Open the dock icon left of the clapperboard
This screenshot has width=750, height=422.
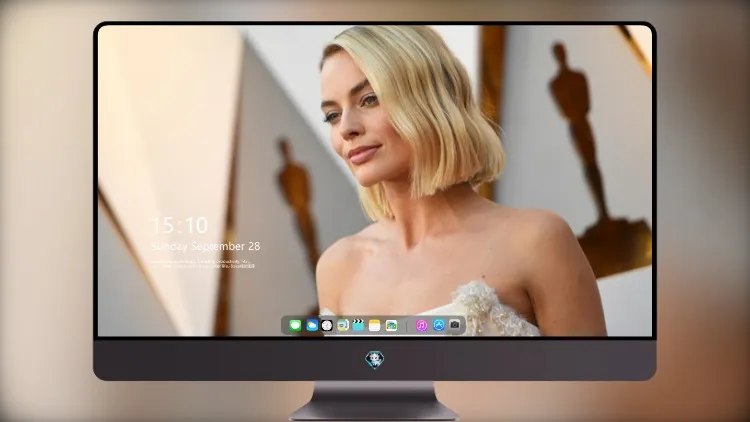point(343,325)
